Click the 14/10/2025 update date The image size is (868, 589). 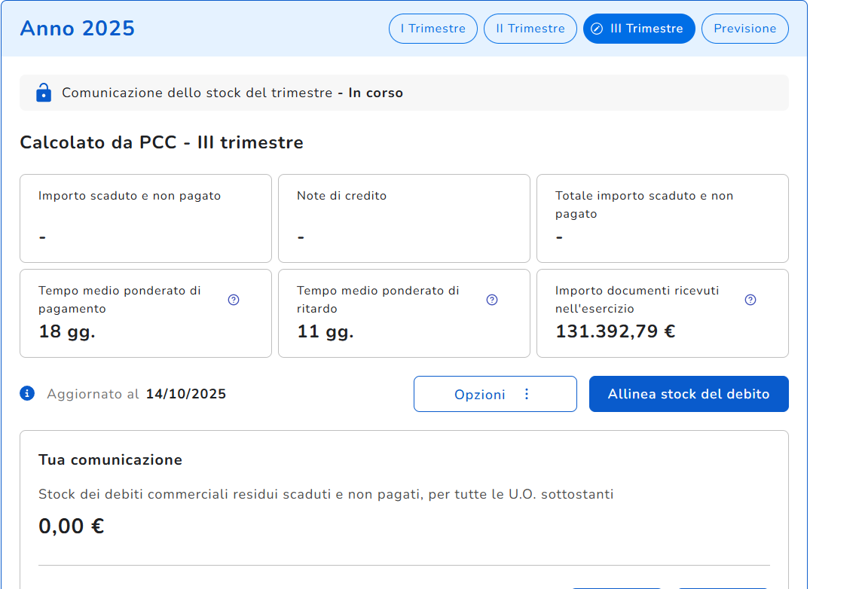(186, 394)
